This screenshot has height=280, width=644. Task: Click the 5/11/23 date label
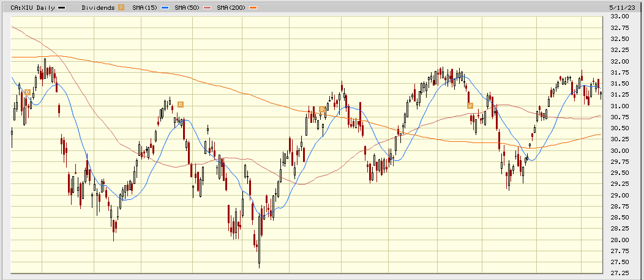coord(631,6)
